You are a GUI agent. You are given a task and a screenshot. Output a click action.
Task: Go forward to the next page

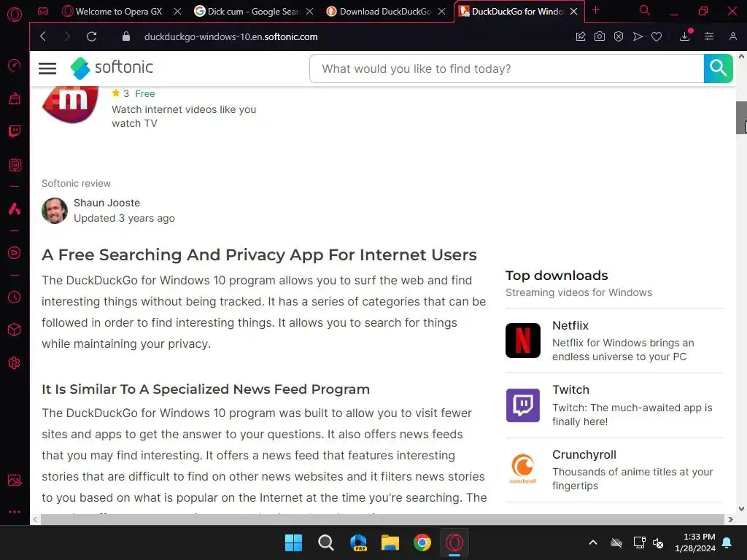(66, 36)
